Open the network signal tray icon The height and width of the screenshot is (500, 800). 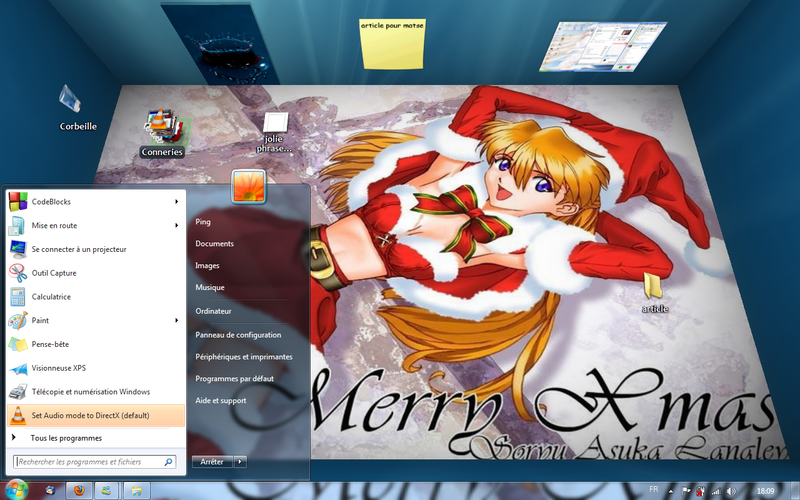716,491
